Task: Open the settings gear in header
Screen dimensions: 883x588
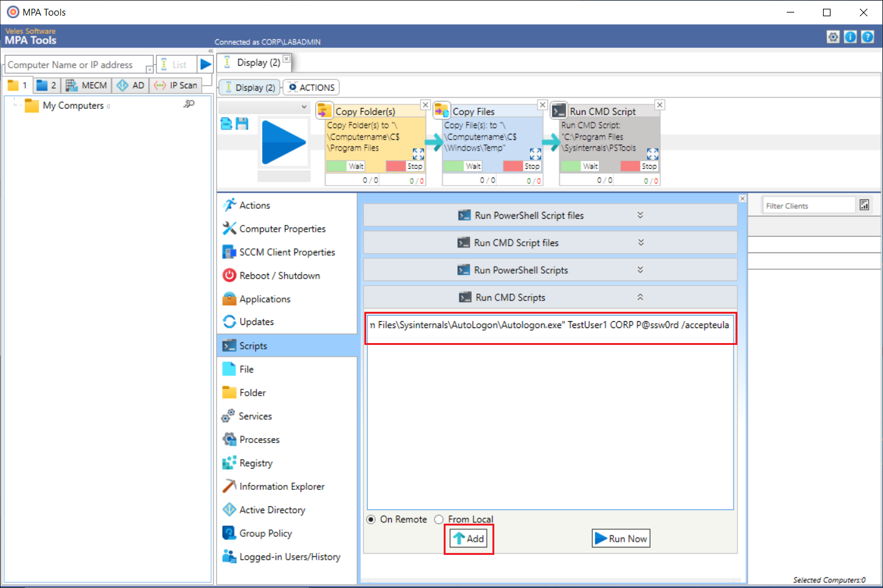Action: [833, 37]
